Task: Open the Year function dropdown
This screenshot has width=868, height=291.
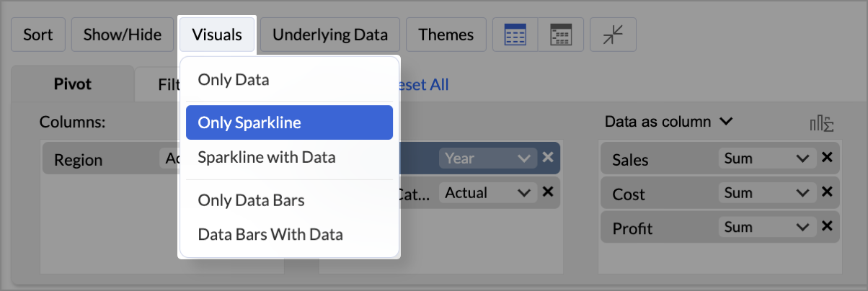Action: pyautogui.click(x=488, y=158)
